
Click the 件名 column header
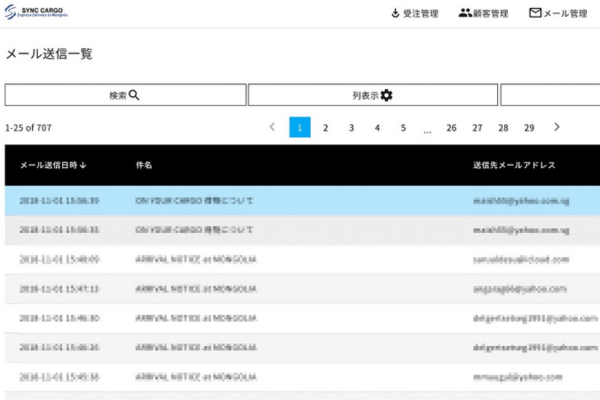point(144,165)
